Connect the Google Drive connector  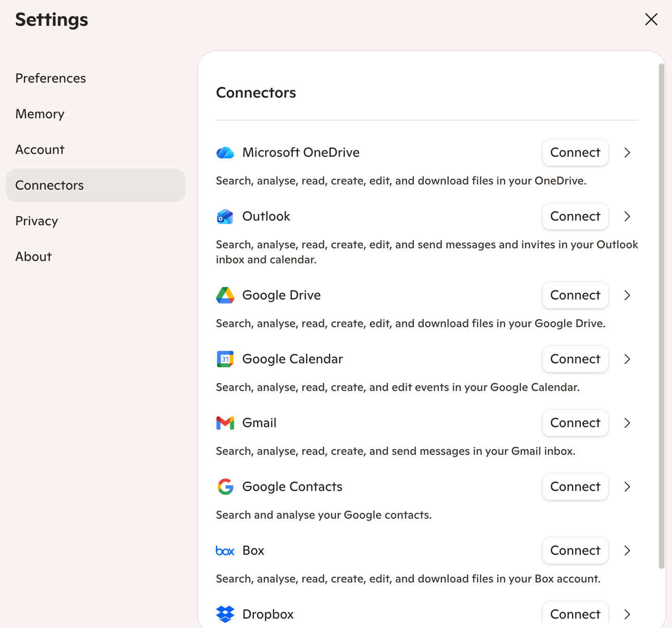(575, 295)
